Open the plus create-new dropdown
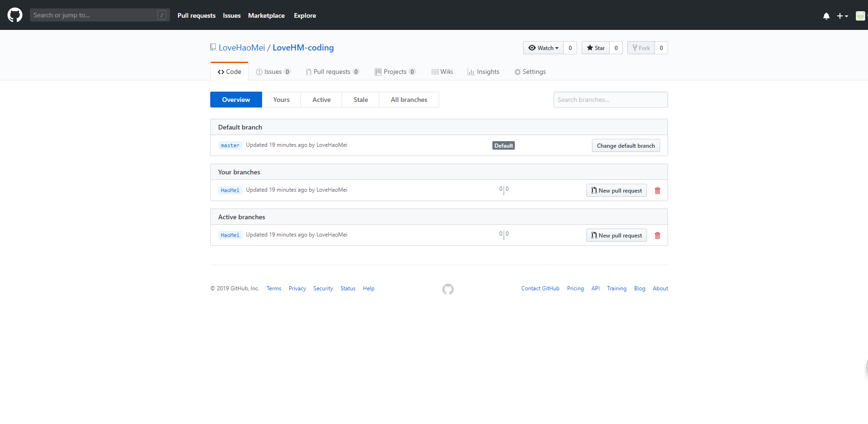868x424 pixels. click(x=842, y=16)
